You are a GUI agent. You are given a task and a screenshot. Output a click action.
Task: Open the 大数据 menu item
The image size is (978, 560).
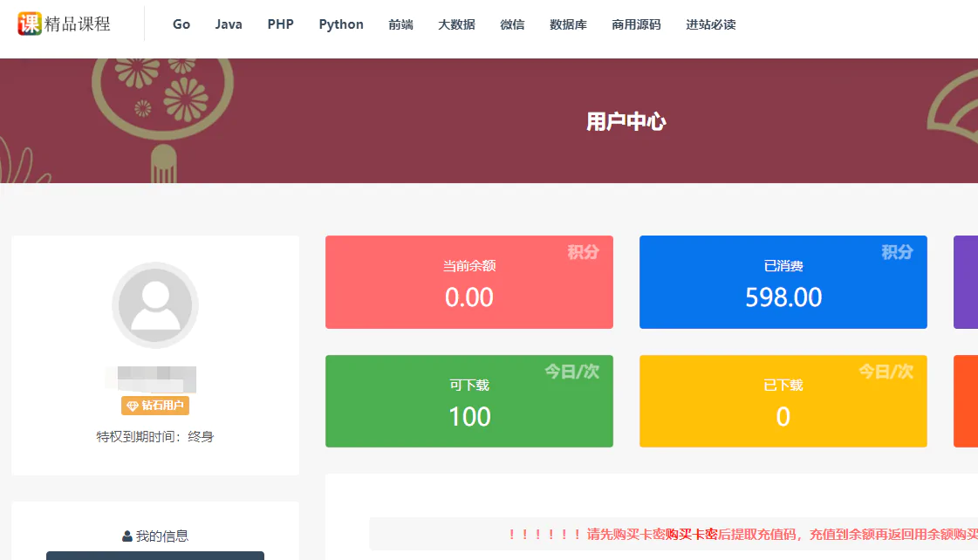tap(456, 24)
